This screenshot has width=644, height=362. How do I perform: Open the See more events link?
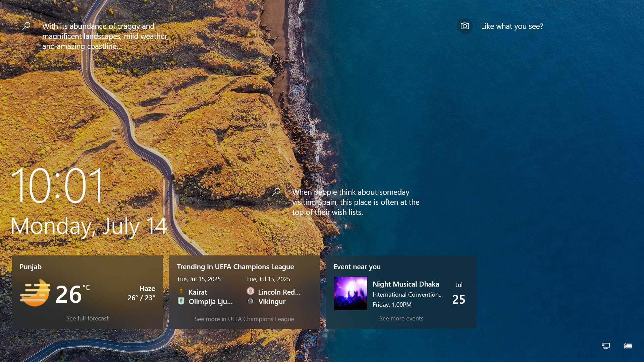click(x=401, y=318)
